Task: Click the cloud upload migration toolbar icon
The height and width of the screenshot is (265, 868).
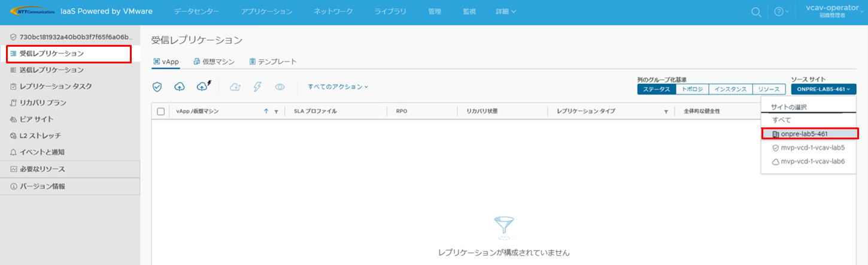Action: point(180,87)
